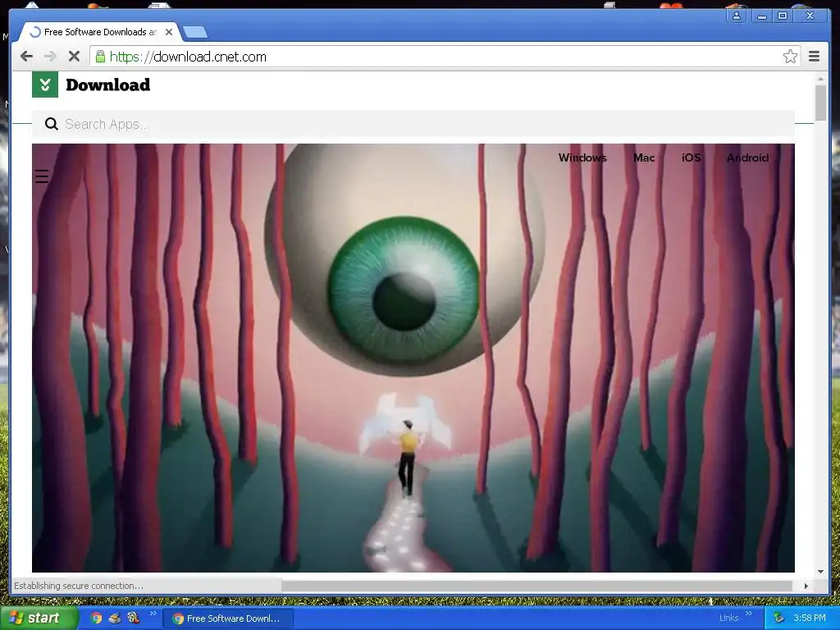Select the Free Software Downloads tab

(x=100, y=32)
